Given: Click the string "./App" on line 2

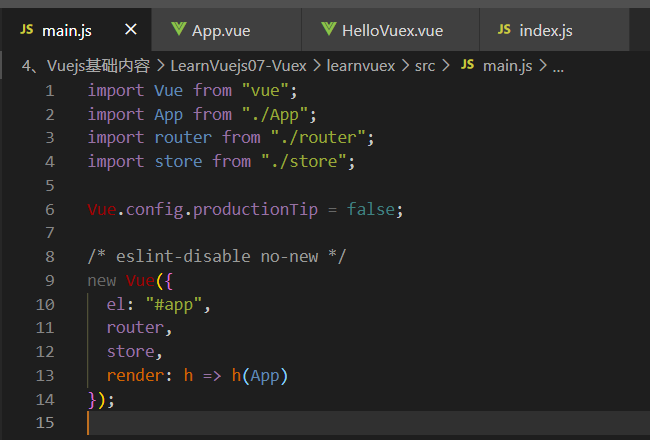Looking at the screenshot, I should pyautogui.click(x=274, y=114).
